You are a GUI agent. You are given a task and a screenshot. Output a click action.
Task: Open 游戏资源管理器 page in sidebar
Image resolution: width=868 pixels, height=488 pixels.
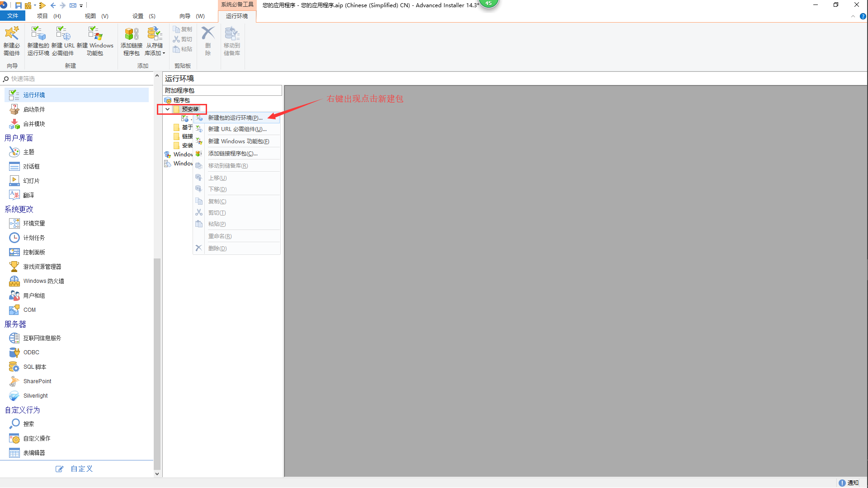click(x=42, y=267)
